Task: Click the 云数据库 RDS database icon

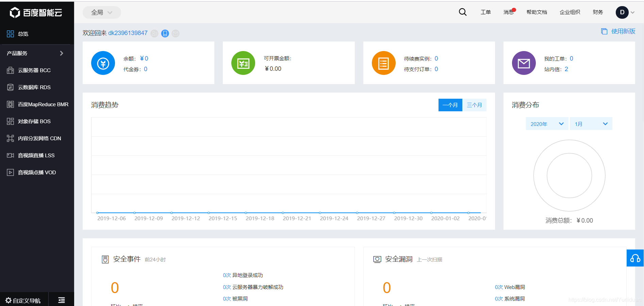Action: [x=10, y=87]
